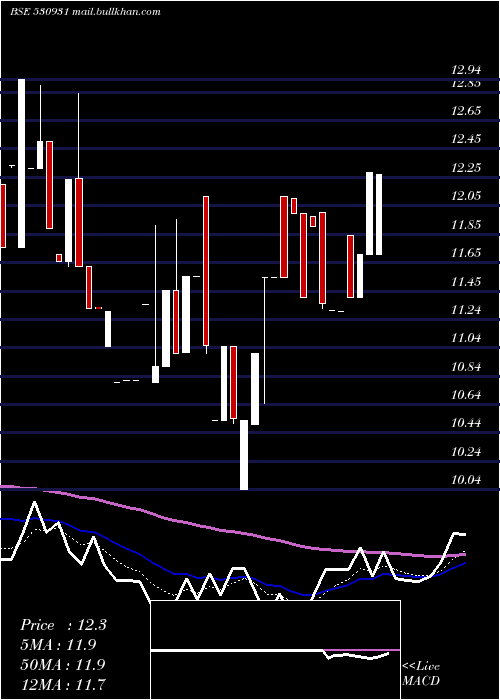Click the 5MA : 11.9 readout
500x700 pixels.
click(x=58, y=645)
